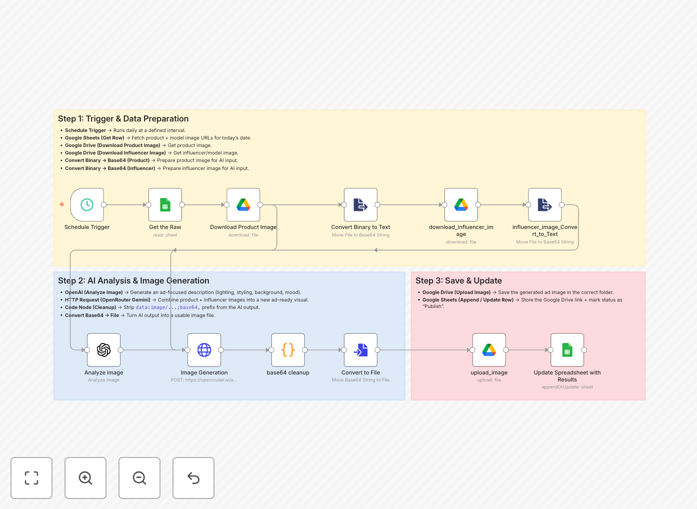Click the Get the Raw label

(165, 227)
